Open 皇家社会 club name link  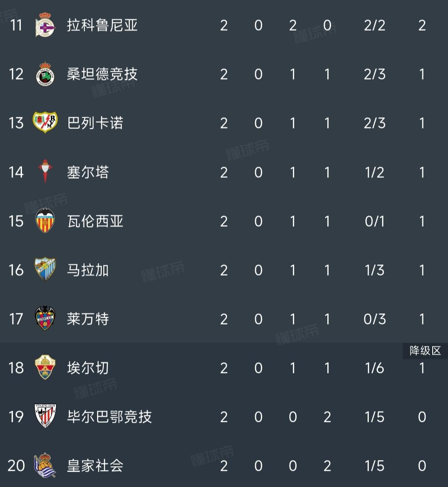[95, 465]
